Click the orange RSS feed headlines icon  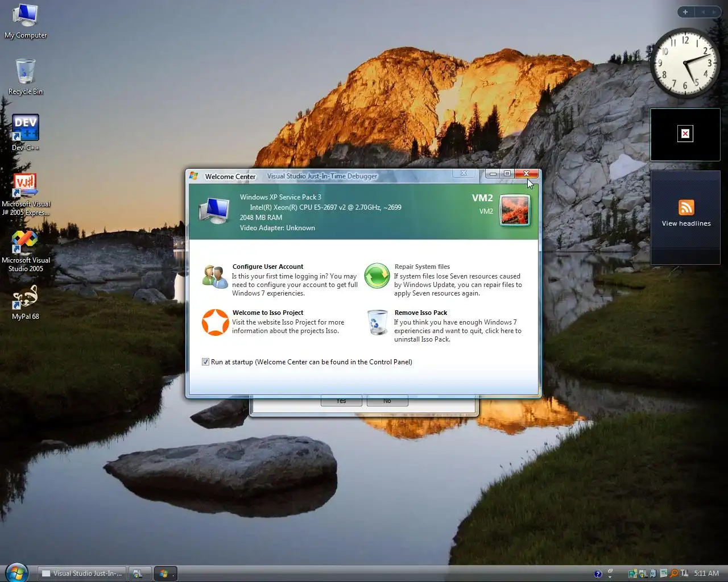coord(686,207)
